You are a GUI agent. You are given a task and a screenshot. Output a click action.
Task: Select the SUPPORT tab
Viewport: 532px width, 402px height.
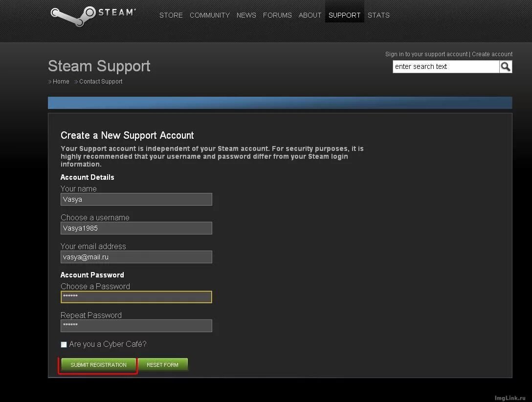point(344,15)
